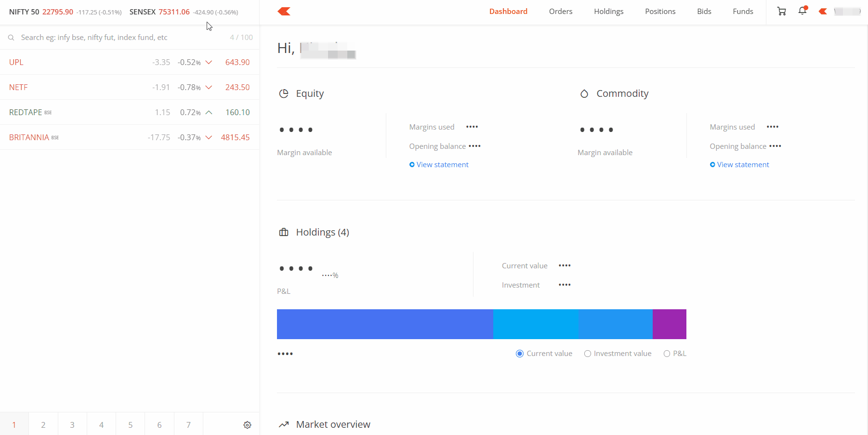Viewport: 868px width, 435px height.
Task: Click the purple holdings bar segment
Action: click(670, 324)
